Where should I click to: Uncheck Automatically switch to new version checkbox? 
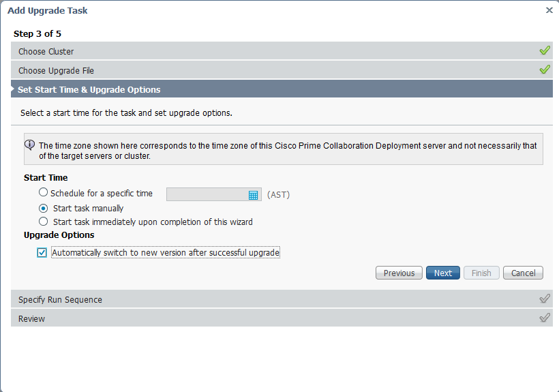pyautogui.click(x=42, y=253)
